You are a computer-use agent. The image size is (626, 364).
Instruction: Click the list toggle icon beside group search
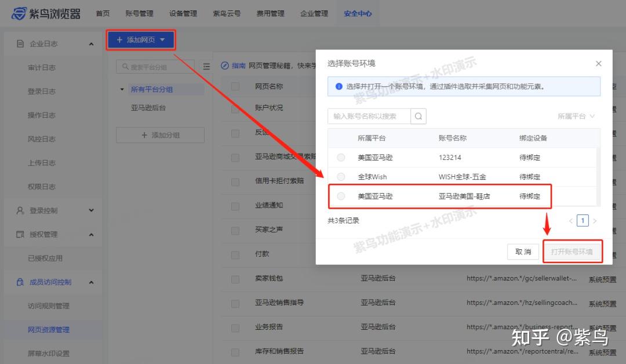[x=206, y=67]
